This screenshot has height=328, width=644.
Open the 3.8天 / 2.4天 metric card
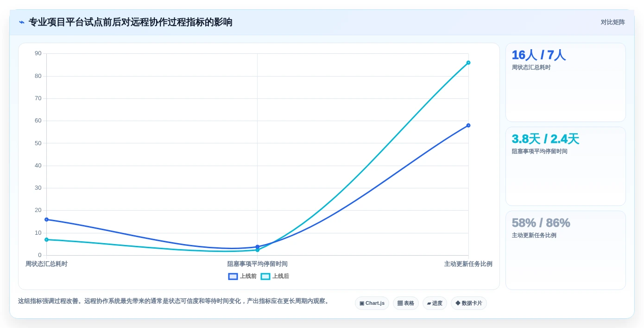pos(566,167)
